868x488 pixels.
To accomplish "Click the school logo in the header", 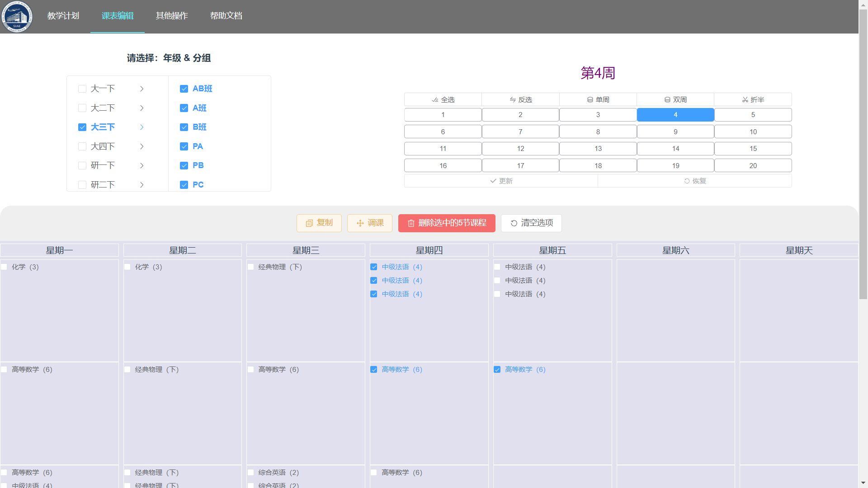I will (x=17, y=17).
